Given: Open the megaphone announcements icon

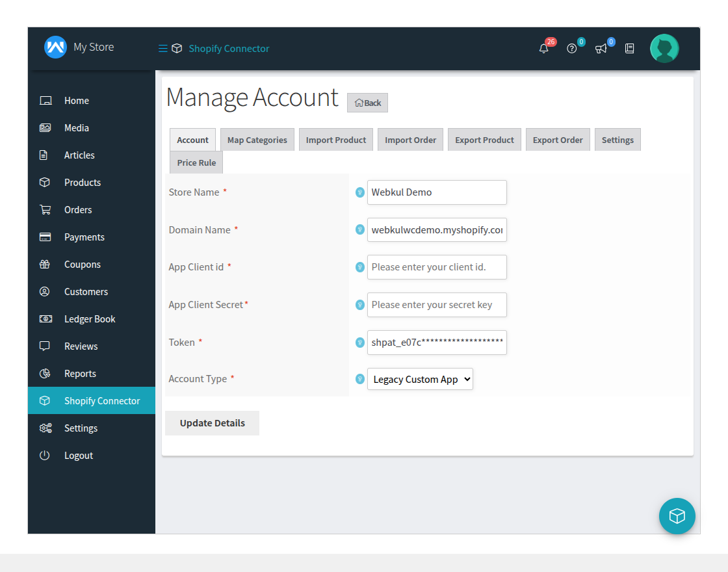Looking at the screenshot, I should (x=600, y=48).
